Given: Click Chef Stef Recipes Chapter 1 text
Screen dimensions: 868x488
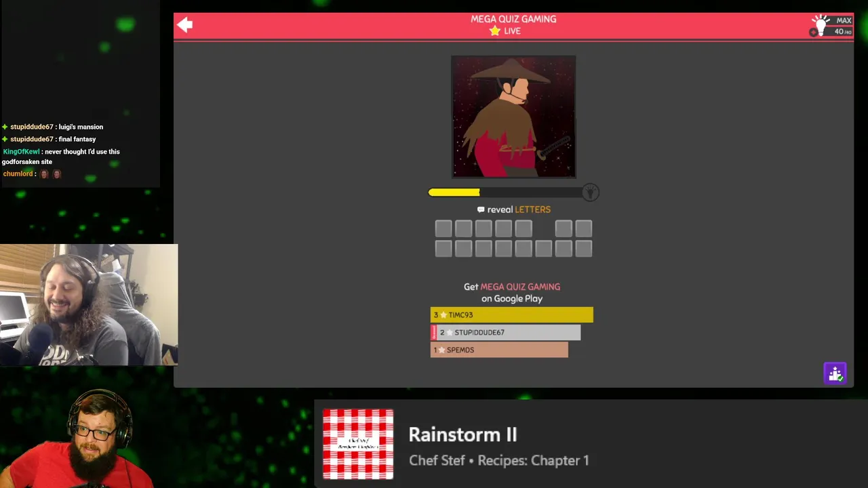Looking at the screenshot, I should [498, 460].
